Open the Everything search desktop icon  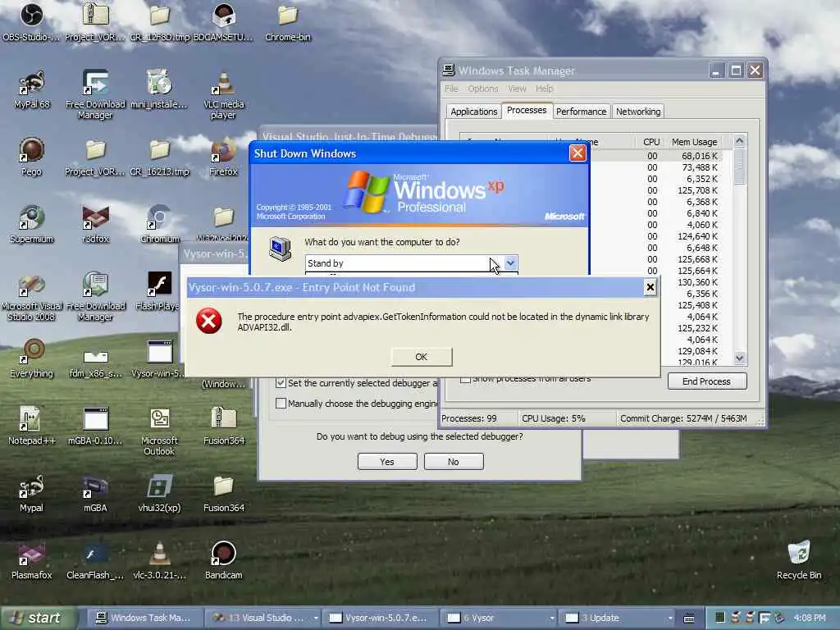coord(32,358)
